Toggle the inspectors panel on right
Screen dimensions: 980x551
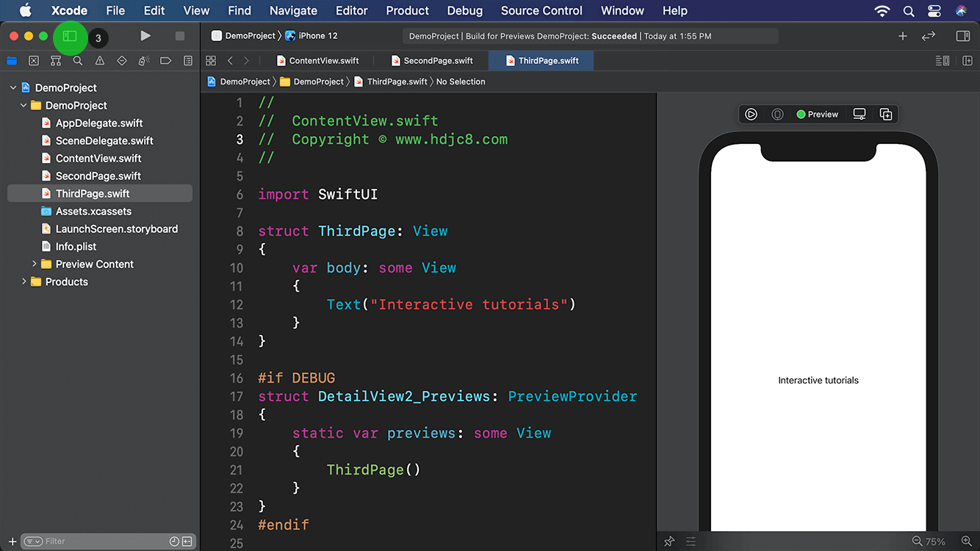[x=963, y=36]
